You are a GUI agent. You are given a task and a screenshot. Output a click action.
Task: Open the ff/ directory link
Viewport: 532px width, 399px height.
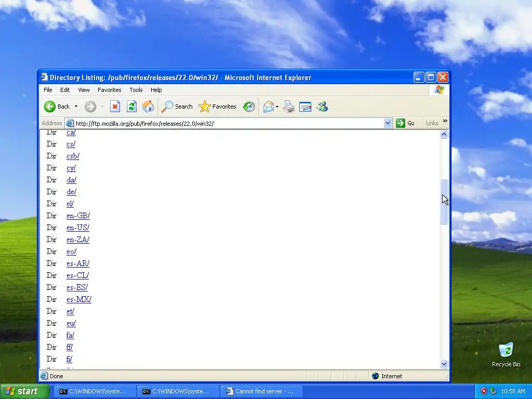point(70,347)
